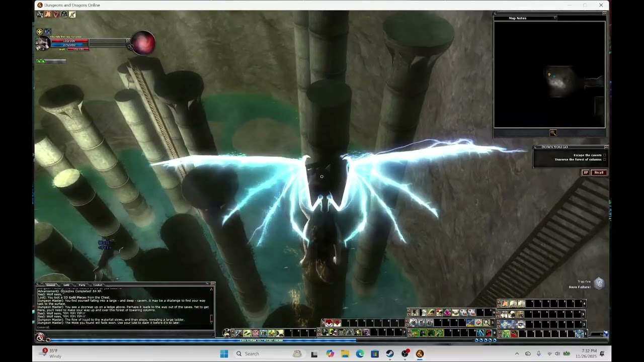The height and width of the screenshot is (362, 644).
Task: Click the white feather buff icon
Action: pos(72,15)
